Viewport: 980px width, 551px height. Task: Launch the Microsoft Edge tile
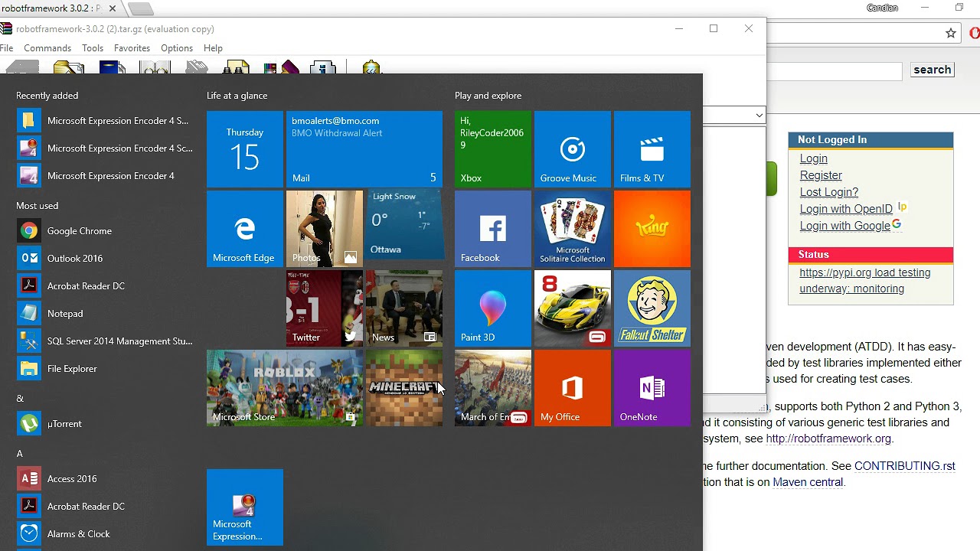pyautogui.click(x=245, y=229)
